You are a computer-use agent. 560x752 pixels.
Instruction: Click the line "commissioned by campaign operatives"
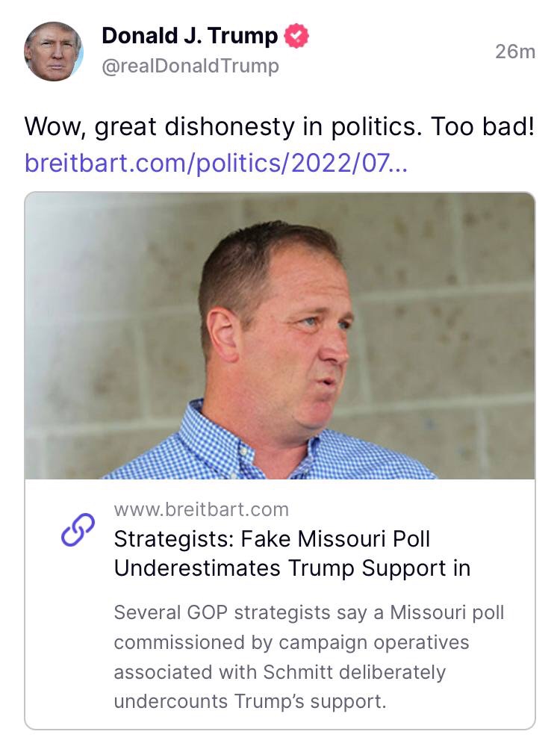[x=291, y=643]
